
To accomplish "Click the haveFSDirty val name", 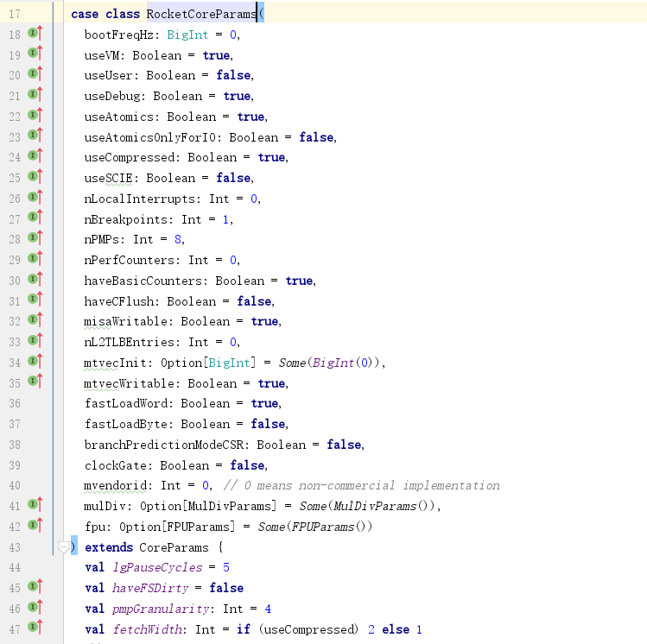I will point(149,589).
